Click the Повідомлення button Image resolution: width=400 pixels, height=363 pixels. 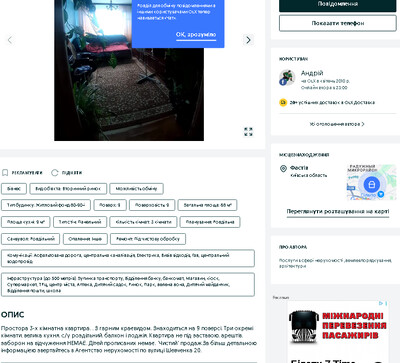point(338,5)
